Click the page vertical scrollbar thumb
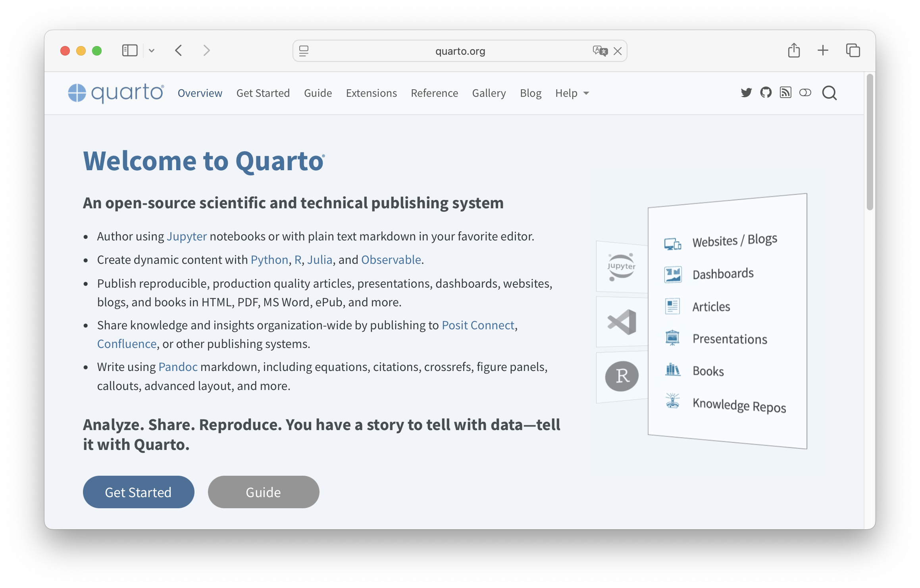Image resolution: width=920 pixels, height=588 pixels. pyautogui.click(x=870, y=142)
